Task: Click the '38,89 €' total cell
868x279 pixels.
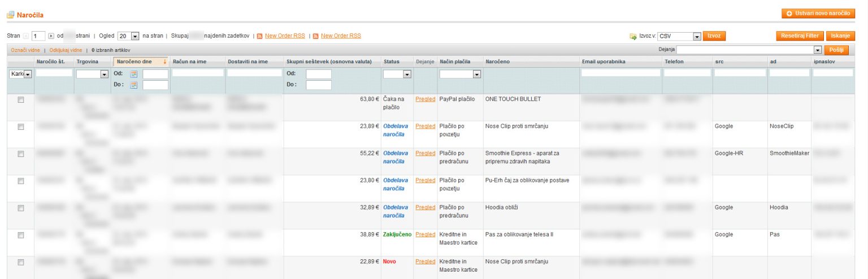Action: click(x=370, y=234)
